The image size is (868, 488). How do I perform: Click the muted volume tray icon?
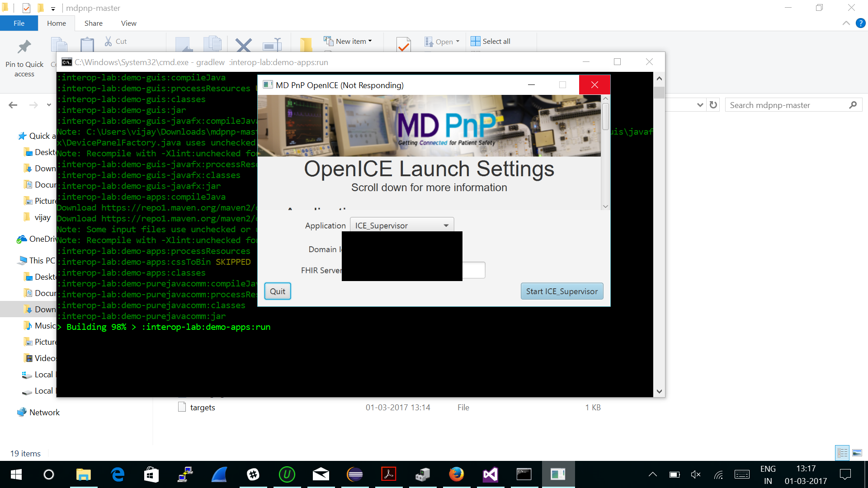coord(696,474)
